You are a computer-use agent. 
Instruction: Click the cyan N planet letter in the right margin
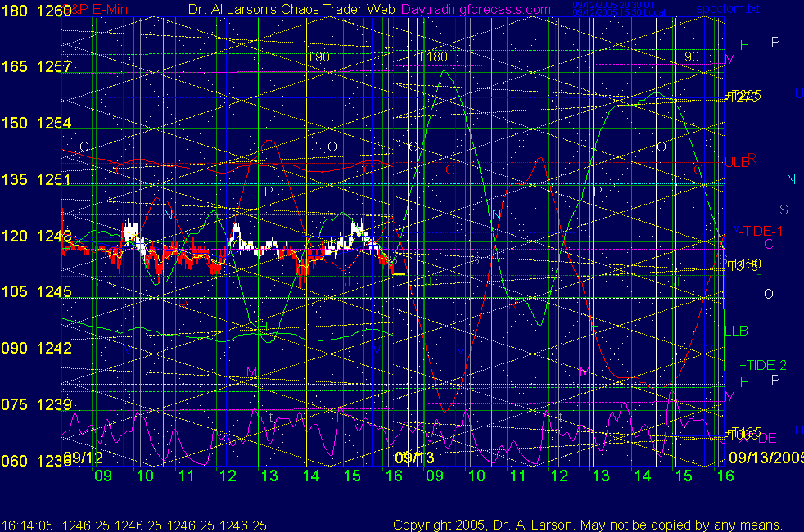[791, 179]
